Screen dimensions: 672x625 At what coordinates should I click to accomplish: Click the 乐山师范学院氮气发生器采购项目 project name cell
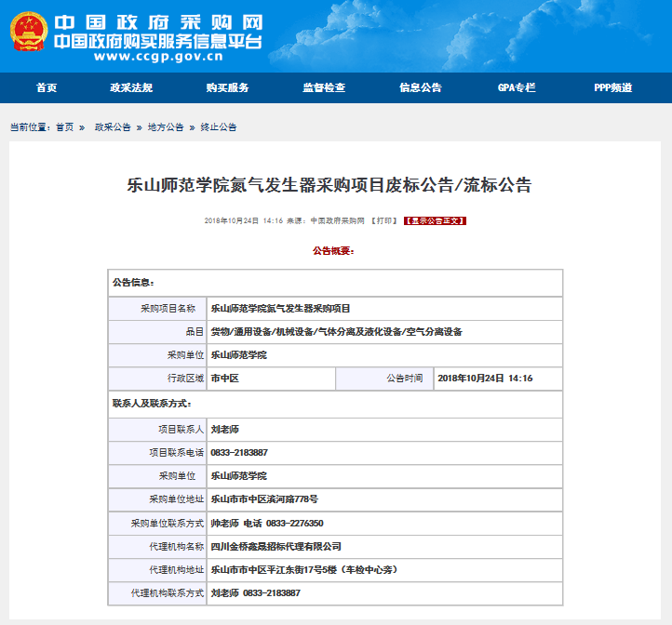(281, 308)
